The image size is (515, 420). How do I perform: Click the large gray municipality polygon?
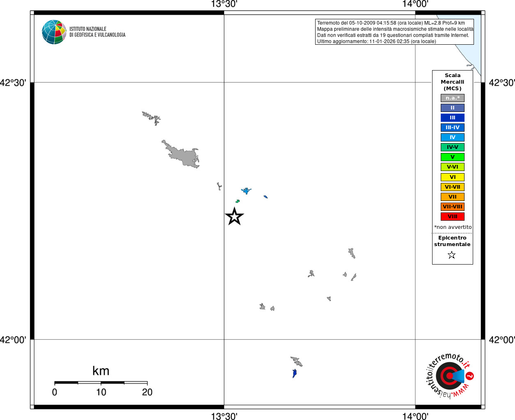tap(183, 156)
